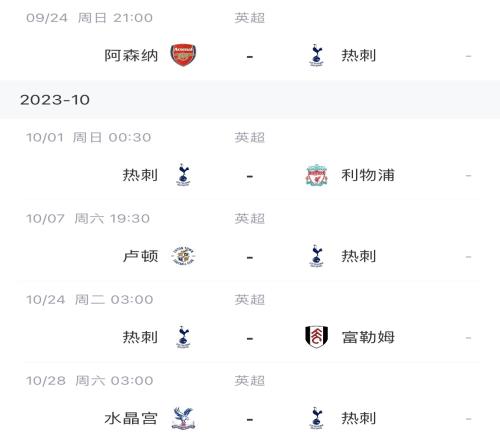
Task: Click the 10/07 周六 19:30 match date
Action: pos(88,219)
